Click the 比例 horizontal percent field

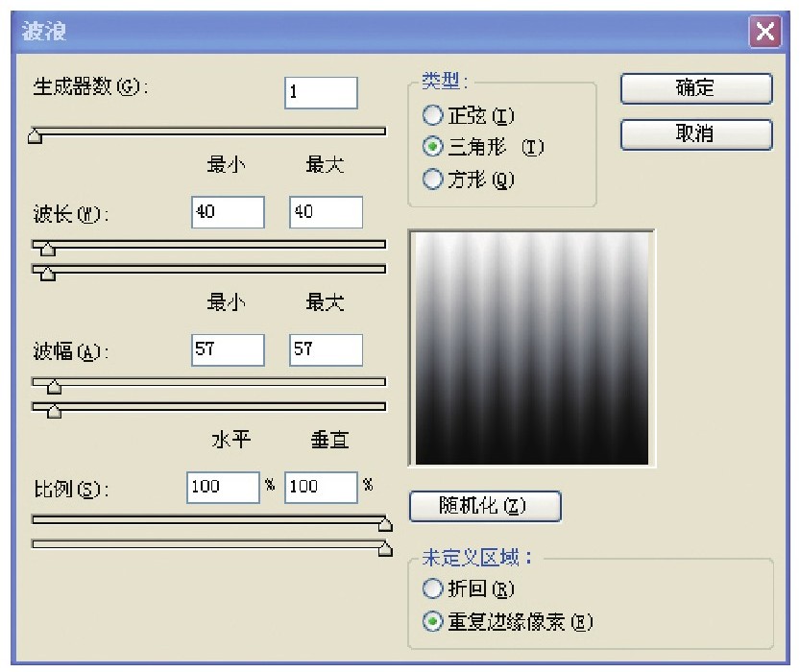click(x=223, y=488)
